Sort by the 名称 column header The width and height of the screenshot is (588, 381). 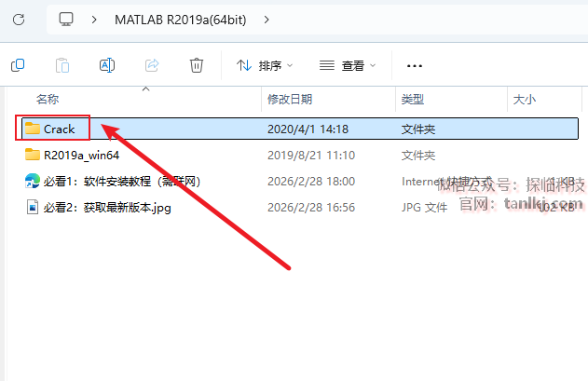48,100
